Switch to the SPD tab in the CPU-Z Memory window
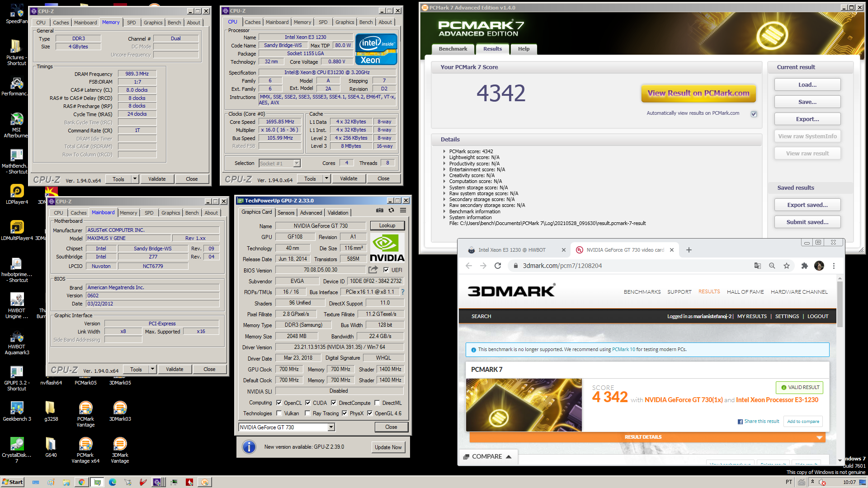This screenshot has height=488, width=868. pyautogui.click(x=132, y=23)
